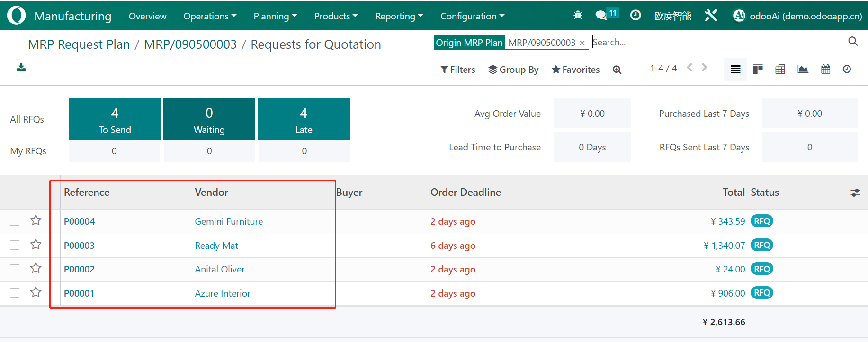Go to previous page arrow

690,68
